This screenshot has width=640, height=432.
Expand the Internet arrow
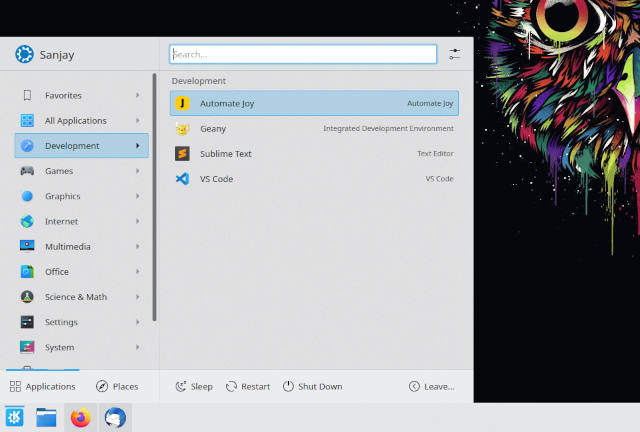pos(138,221)
